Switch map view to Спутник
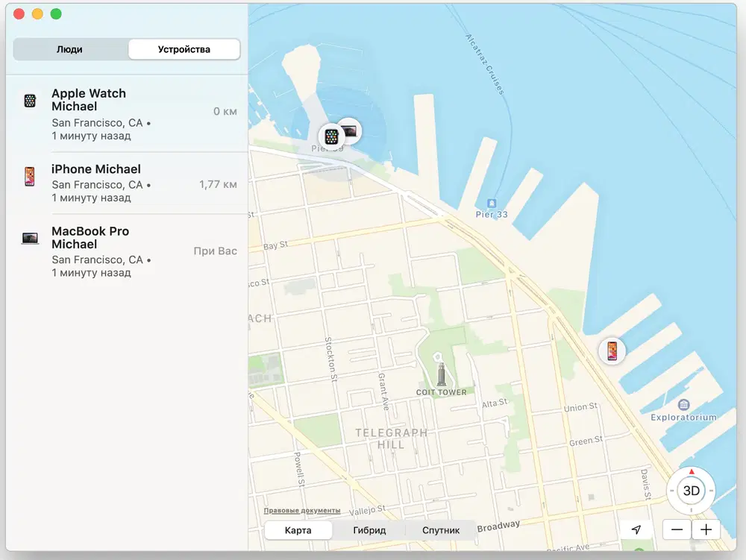Screen dimensions: 746x560 click(x=441, y=530)
